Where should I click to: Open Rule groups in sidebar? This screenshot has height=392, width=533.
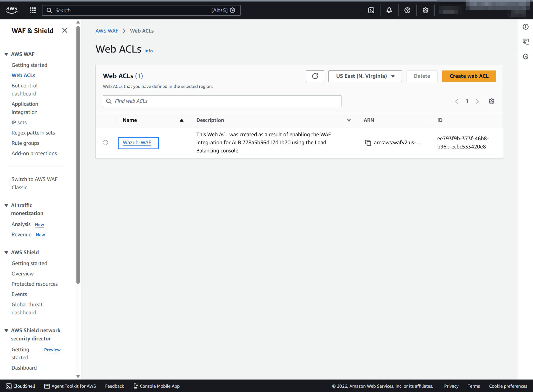[26, 143]
